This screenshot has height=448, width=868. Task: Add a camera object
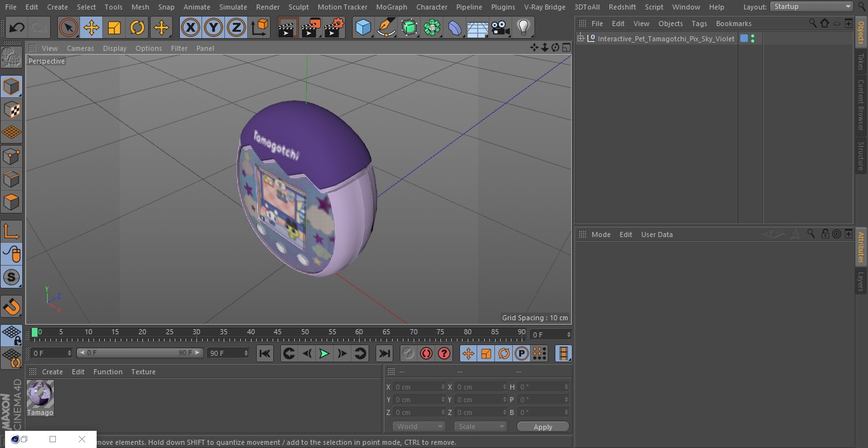501,27
